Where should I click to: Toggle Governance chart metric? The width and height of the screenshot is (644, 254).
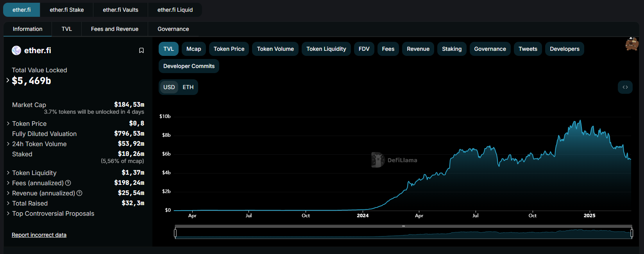490,49
